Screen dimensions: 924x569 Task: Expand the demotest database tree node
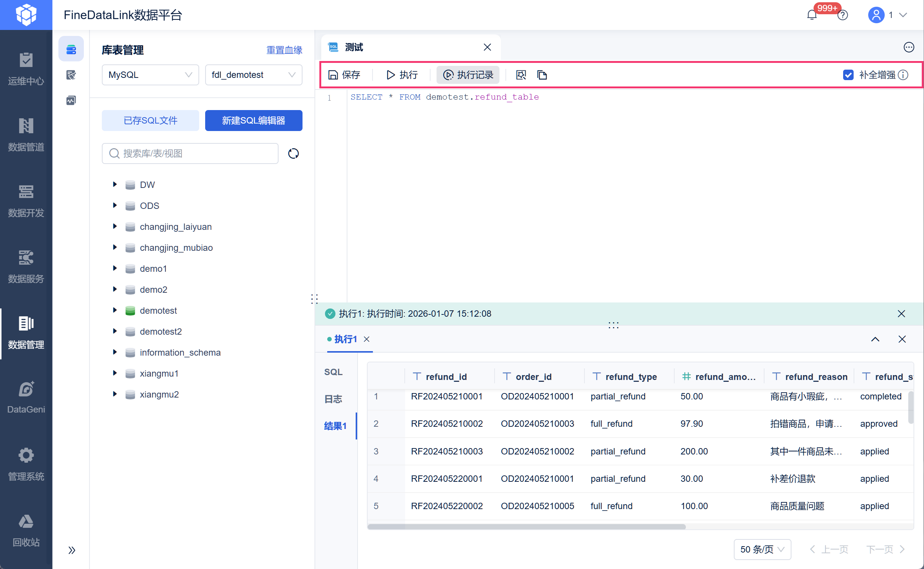(115, 310)
